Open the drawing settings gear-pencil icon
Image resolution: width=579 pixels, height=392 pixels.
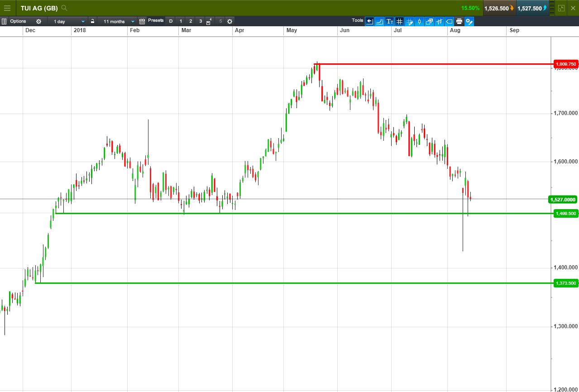click(469, 21)
